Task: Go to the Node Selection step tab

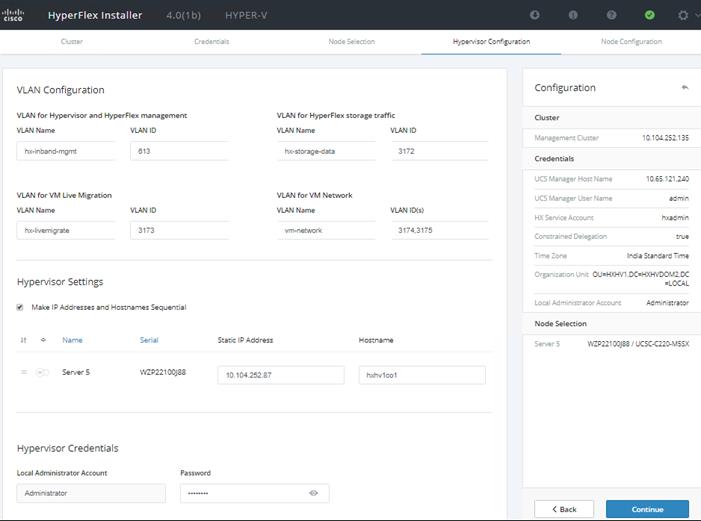Action: coord(351,42)
